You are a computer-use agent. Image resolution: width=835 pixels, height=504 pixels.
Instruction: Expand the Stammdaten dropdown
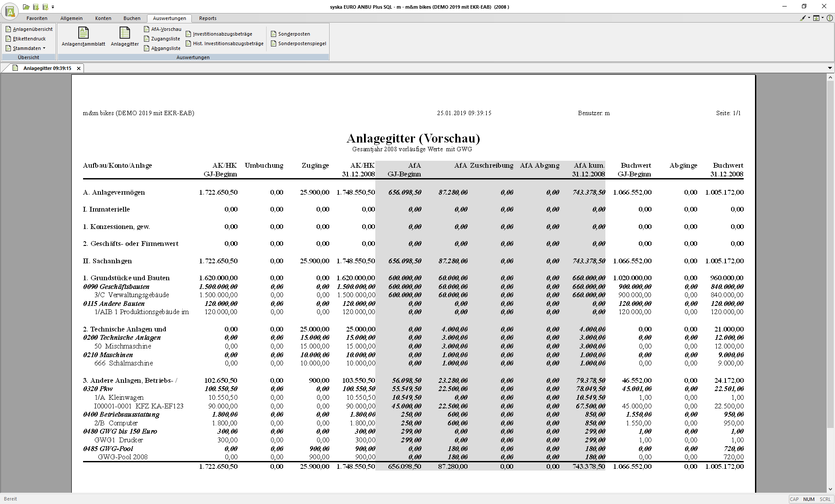pos(26,48)
